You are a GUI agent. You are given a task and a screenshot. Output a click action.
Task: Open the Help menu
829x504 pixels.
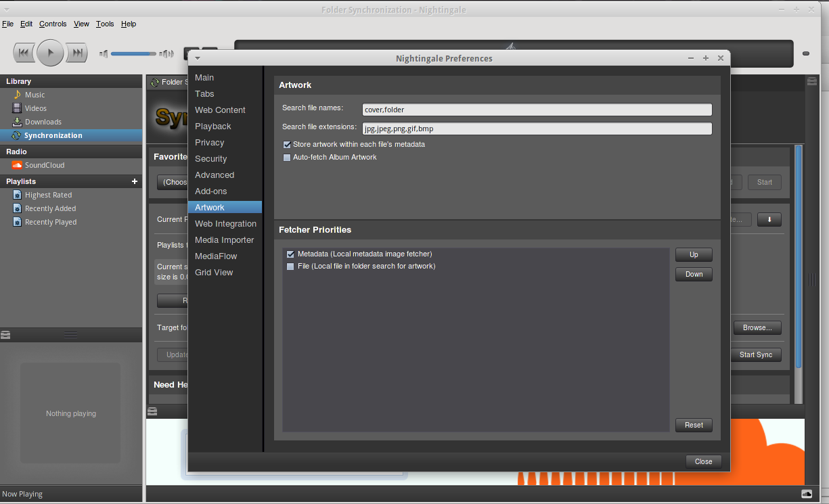(x=129, y=24)
